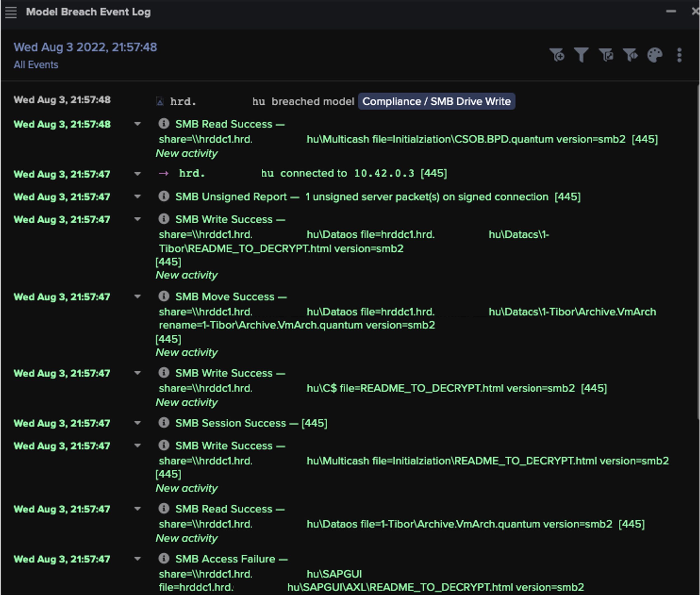The image size is (700, 595).
Task: Click the add-filter funnel with plus icon
Action: click(557, 55)
